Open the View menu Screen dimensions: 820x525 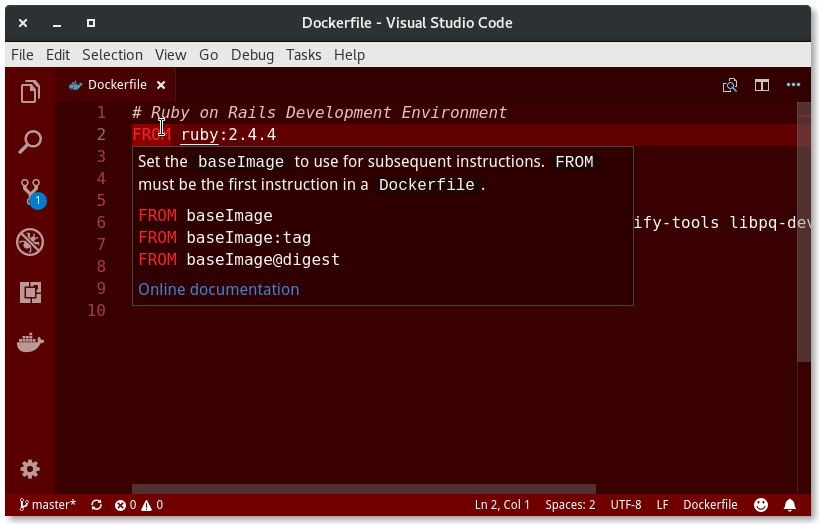pos(170,55)
